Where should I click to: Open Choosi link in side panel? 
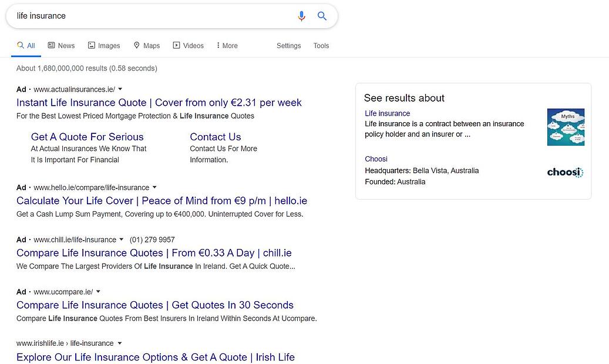click(376, 159)
